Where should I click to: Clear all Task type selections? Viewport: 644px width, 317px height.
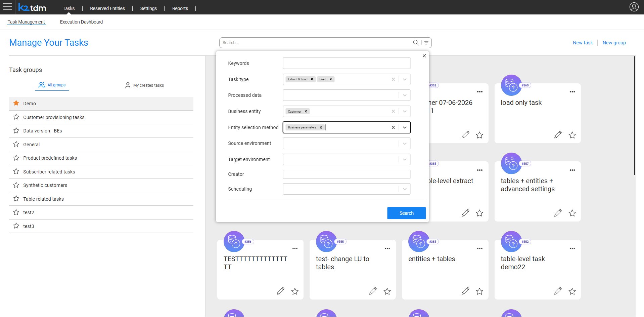(393, 79)
